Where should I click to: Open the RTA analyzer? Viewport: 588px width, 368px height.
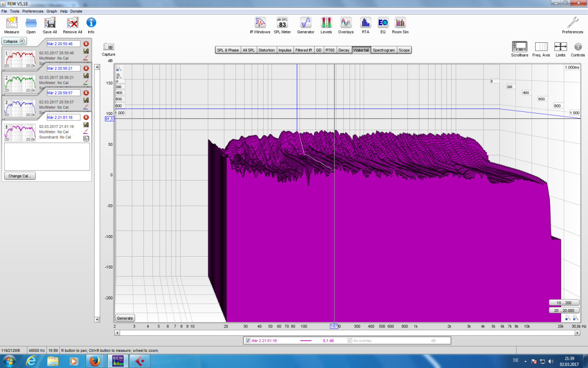pyautogui.click(x=366, y=23)
